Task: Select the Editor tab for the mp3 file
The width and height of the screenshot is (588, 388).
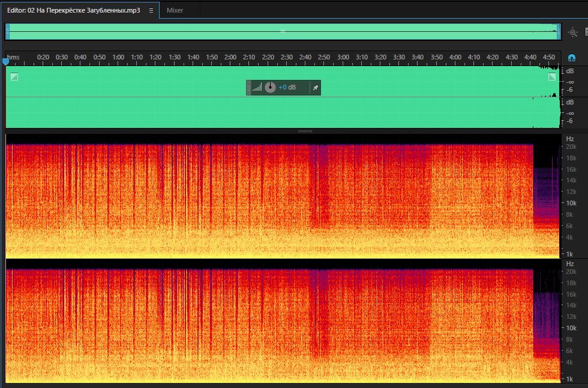Action: tap(73, 10)
